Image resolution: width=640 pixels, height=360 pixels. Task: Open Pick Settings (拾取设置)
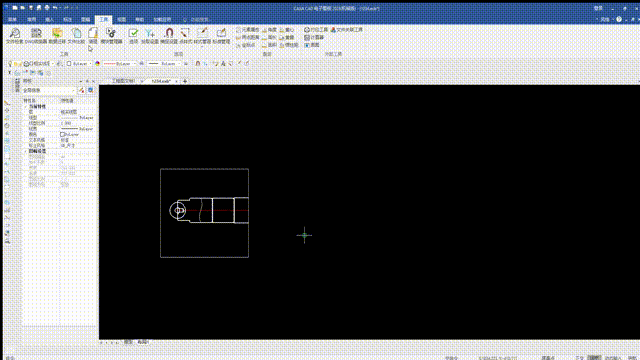[x=149, y=36]
